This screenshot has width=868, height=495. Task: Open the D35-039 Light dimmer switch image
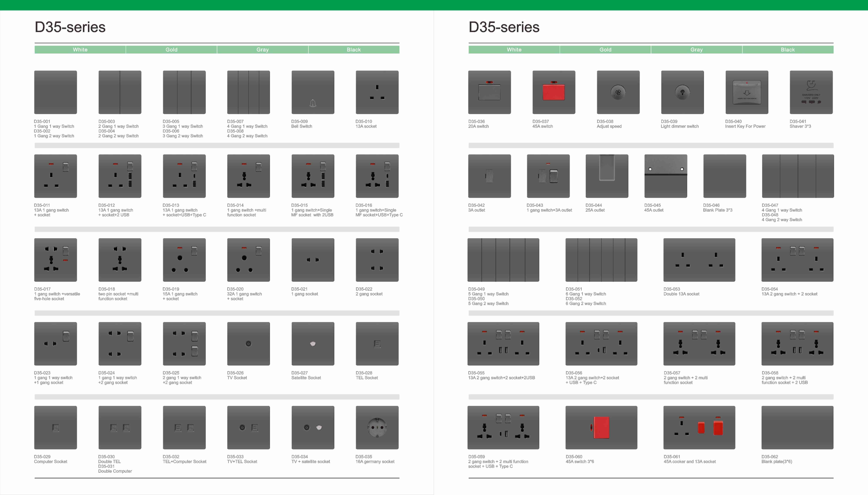pyautogui.click(x=682, y=92)
